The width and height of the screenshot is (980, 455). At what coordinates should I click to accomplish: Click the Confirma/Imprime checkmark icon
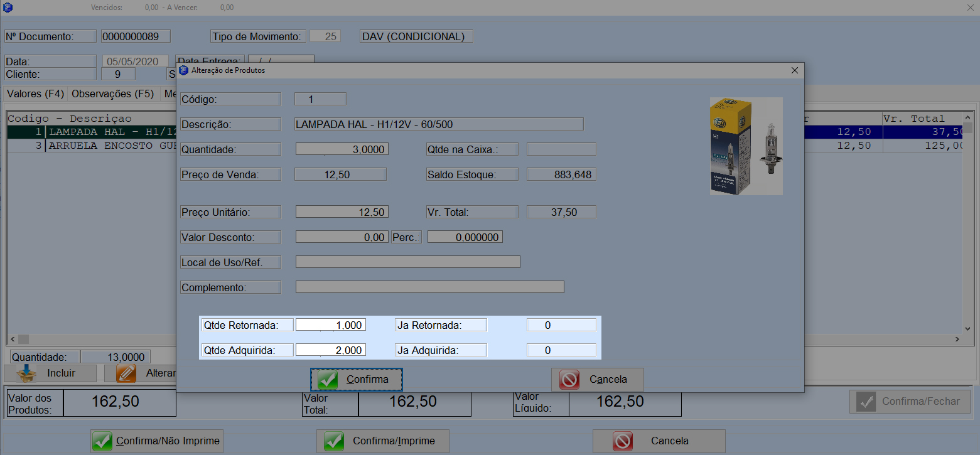click(x=333, y=441)
